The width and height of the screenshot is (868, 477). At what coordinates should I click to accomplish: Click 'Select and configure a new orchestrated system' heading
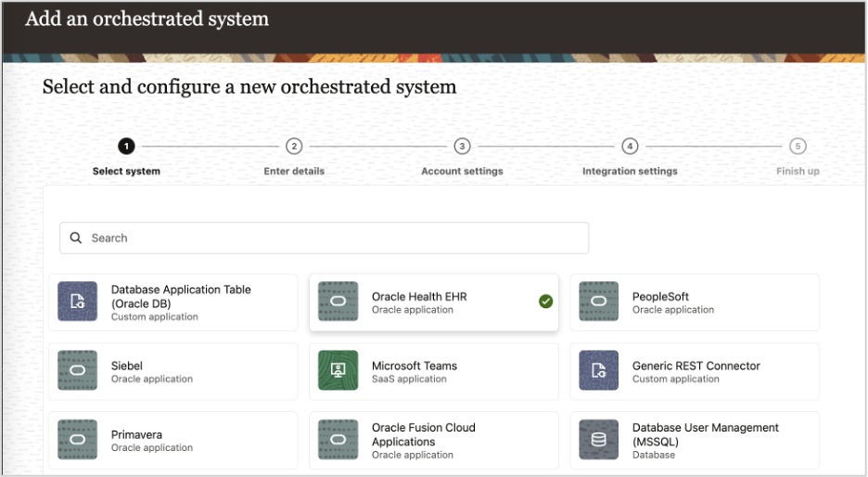(x=249, y=87)
